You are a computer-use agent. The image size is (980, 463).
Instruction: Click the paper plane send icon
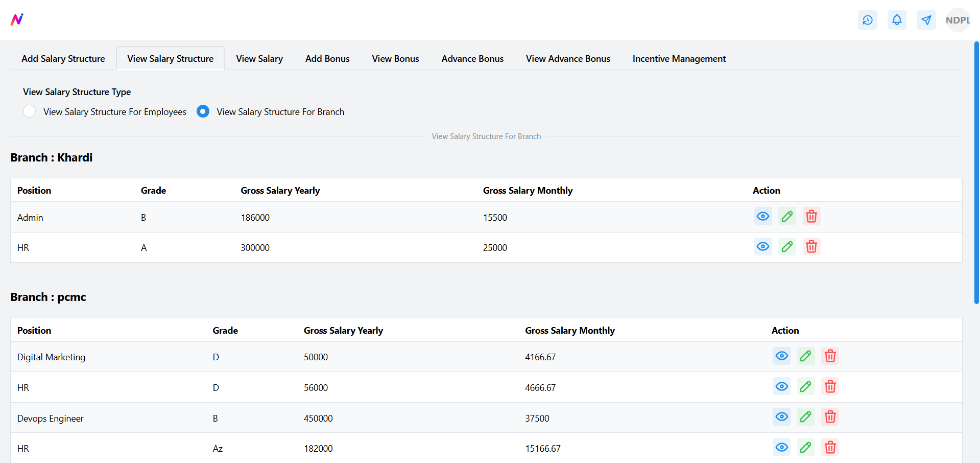click(x=926, y=20)
